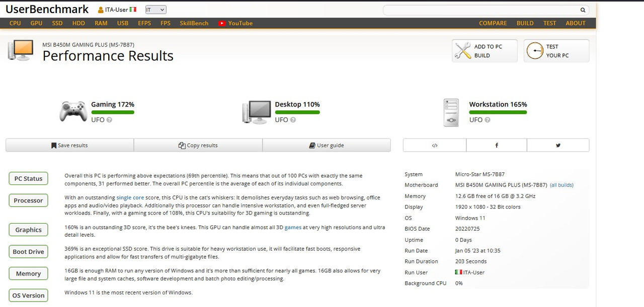Open the GPU menu
This screenshot has width=644, height=307.
(x=36, y=23)
